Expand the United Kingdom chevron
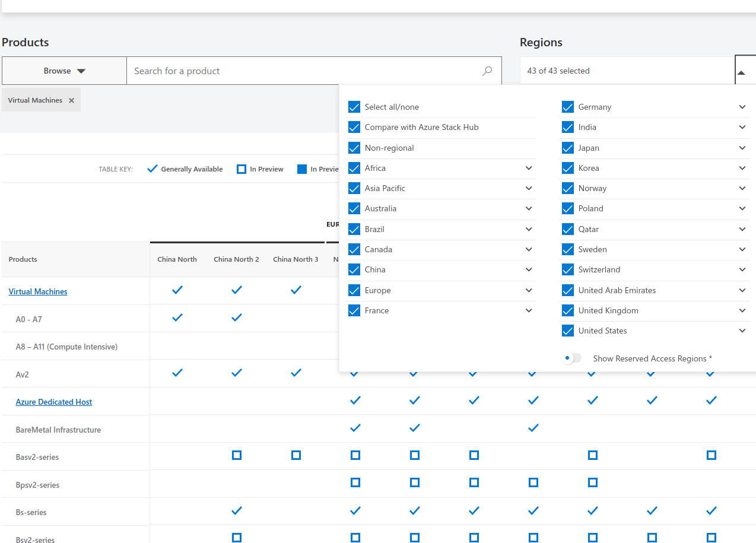Image resolution: width=756 pixels, height=543 pixels. pos(742,310)
